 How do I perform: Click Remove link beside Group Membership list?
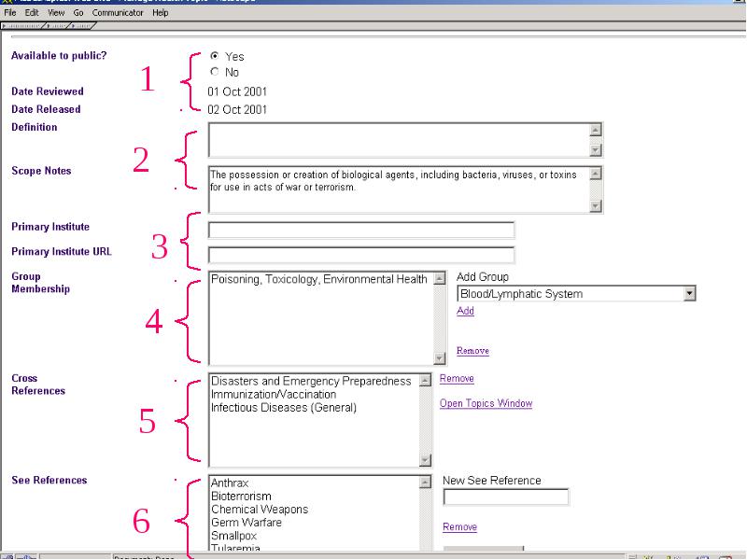tap(472, 351)
